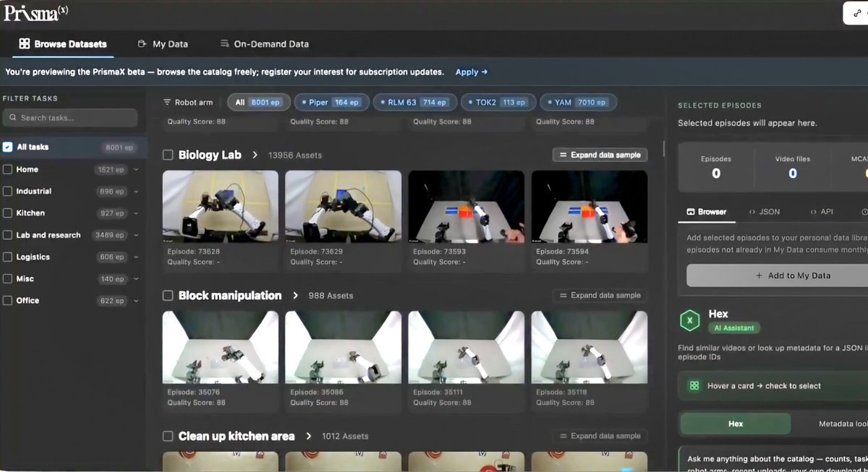The height and width of the screenshot is (472, 868).
Task: Select all Biology Lab episodes checkbox
Action: 168,155
